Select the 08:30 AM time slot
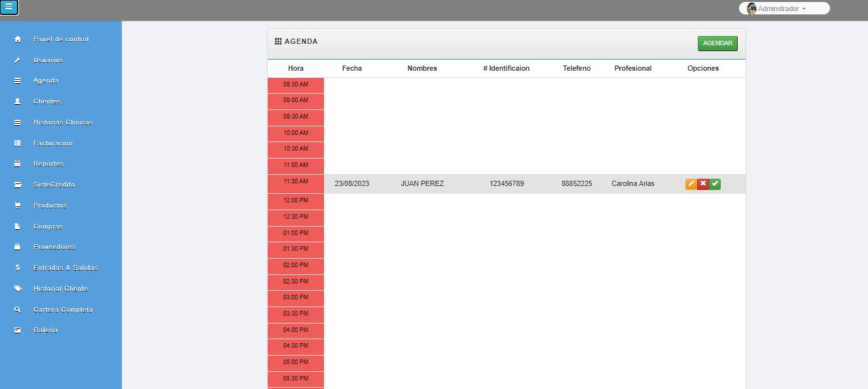The width and height of the screenshot is (868, 389). 296,84
